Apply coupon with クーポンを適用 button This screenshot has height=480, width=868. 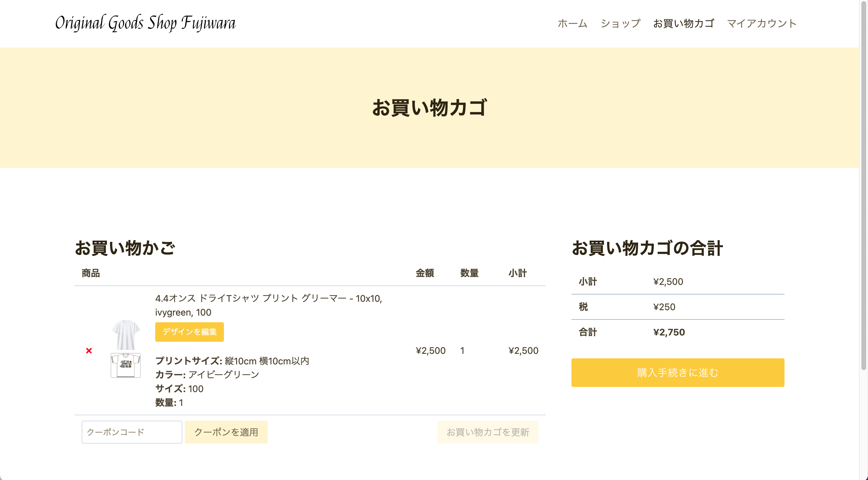(226, 432)
